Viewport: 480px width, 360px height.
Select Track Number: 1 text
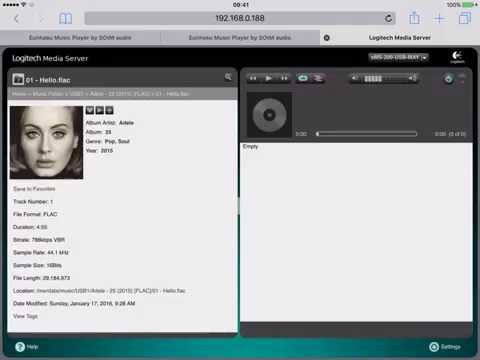33,202
